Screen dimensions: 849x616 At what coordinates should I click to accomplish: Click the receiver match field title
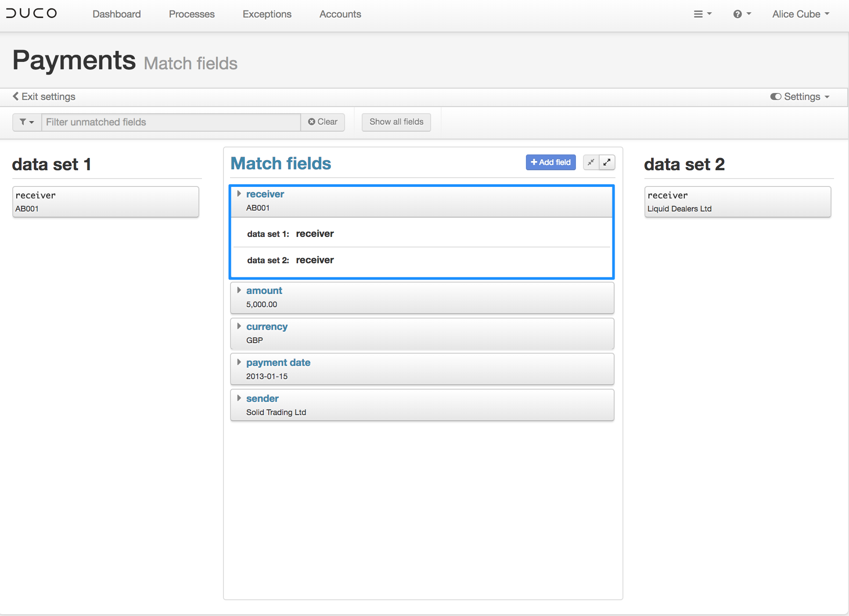coord(265,194)
